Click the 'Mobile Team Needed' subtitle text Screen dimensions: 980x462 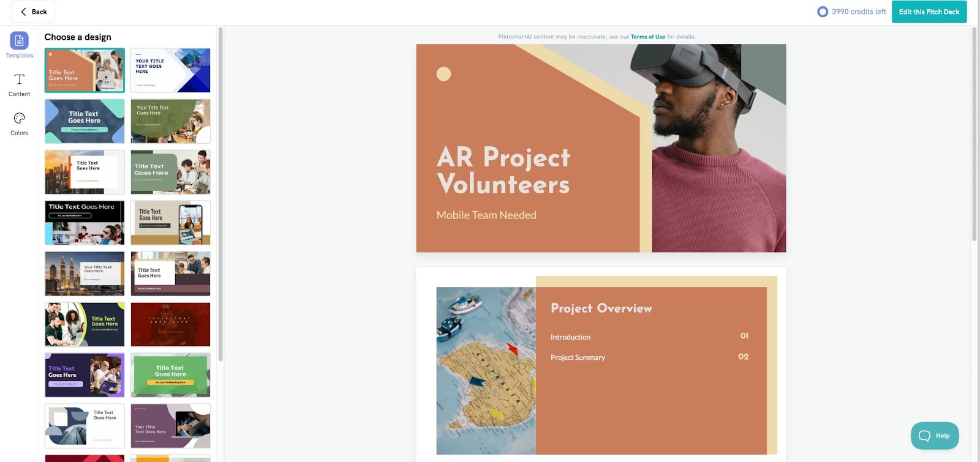(486, 215)
